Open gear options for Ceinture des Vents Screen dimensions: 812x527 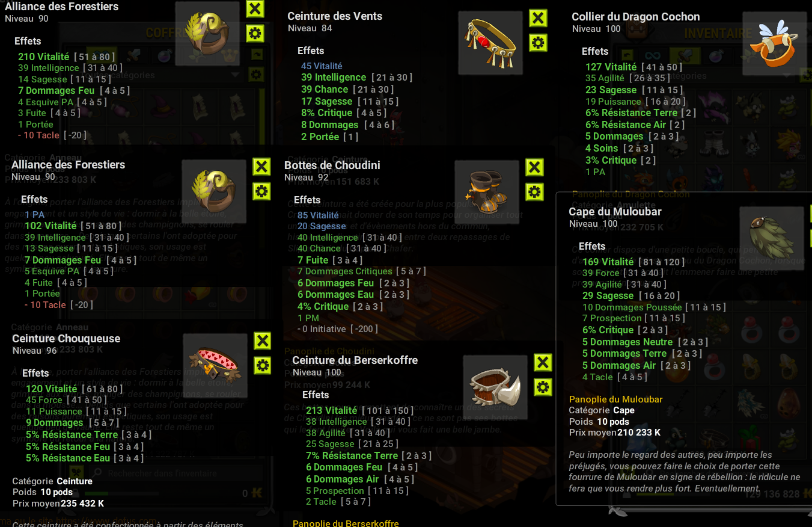pyautogui.click(x=538, y=43)
